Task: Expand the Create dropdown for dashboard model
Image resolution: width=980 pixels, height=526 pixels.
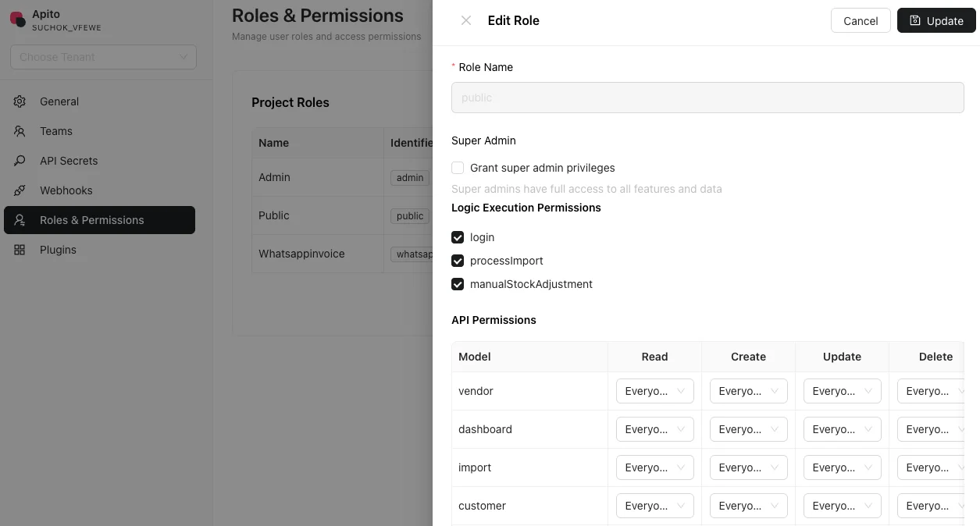Action: pos(748,429)
